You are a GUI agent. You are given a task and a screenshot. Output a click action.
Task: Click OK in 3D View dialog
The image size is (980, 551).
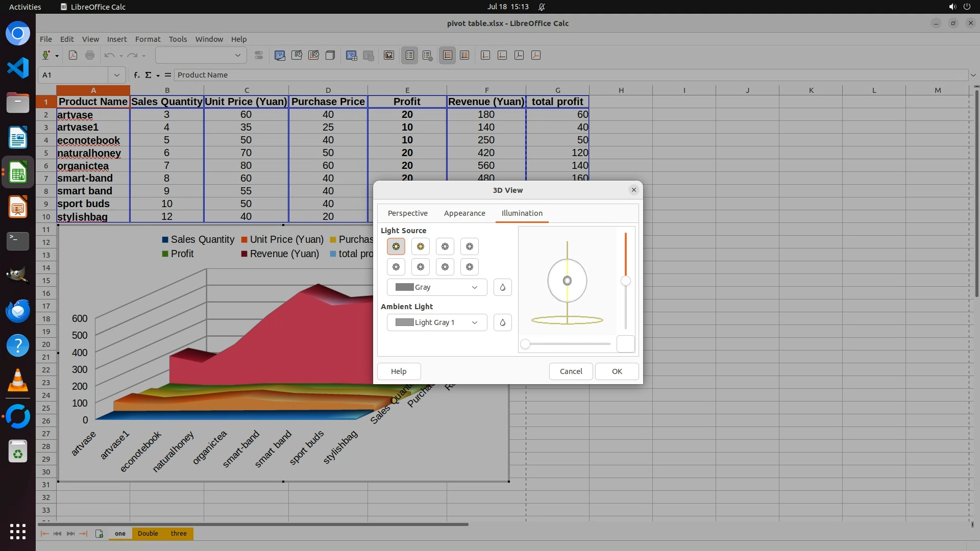click(x=617, y=371)
